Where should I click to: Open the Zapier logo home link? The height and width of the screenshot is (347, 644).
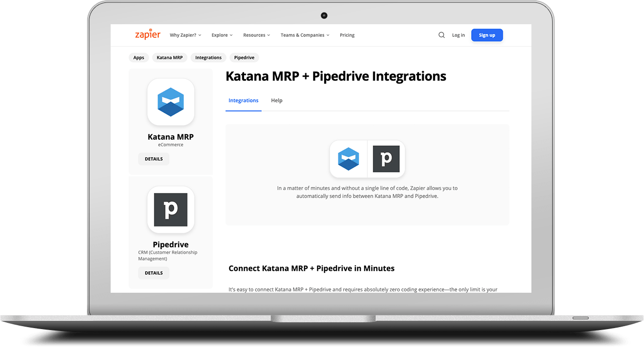coord(148,34)
